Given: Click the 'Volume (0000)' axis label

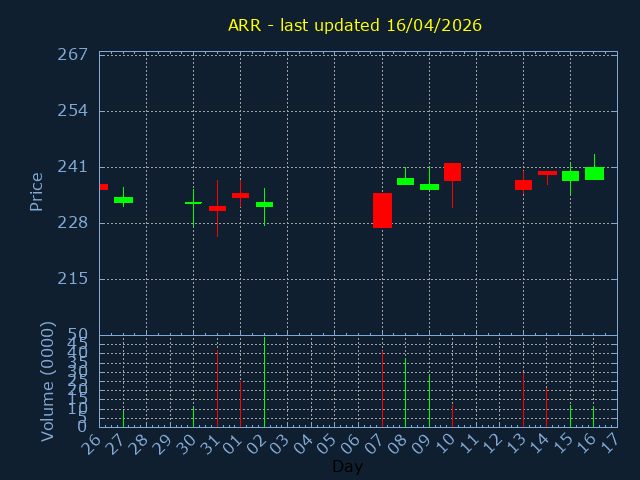Looking at the screenshot, I should (x=47, y=381).
